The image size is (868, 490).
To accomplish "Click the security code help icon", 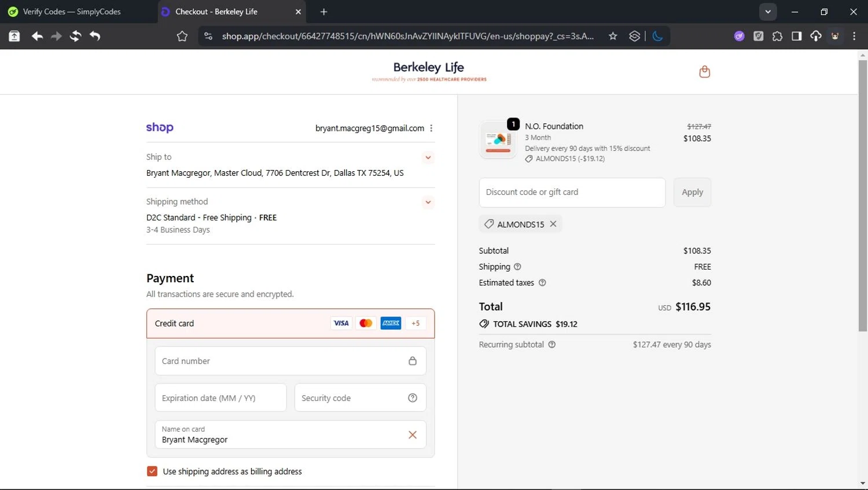I will [413, 398].
